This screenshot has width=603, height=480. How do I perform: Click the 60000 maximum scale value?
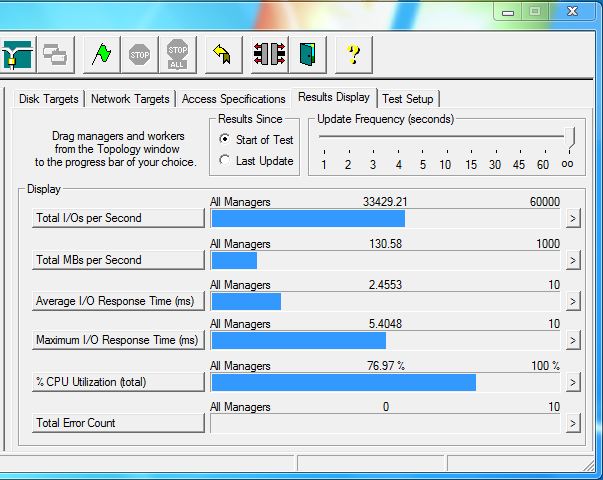coord(545,202)
